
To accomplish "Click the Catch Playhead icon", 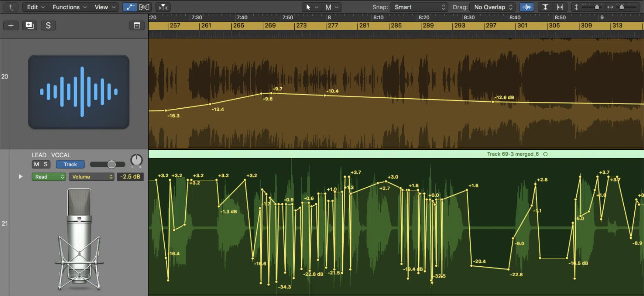I will tap(163, 7).
